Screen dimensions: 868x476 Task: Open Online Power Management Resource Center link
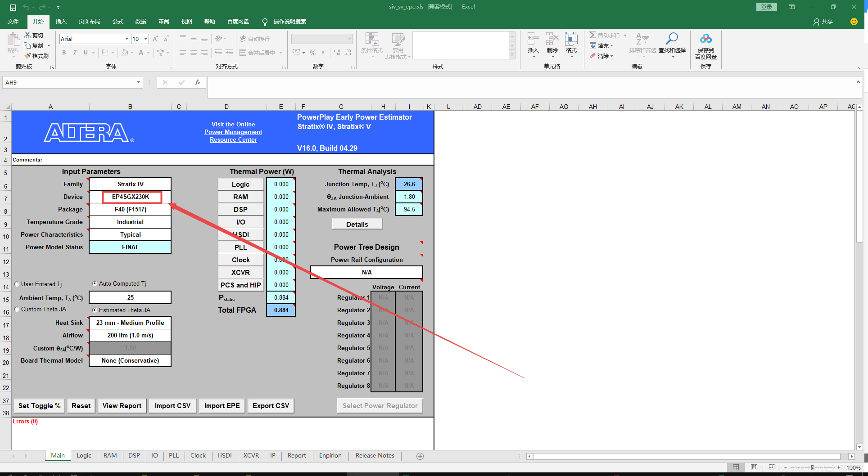(233, 132)
